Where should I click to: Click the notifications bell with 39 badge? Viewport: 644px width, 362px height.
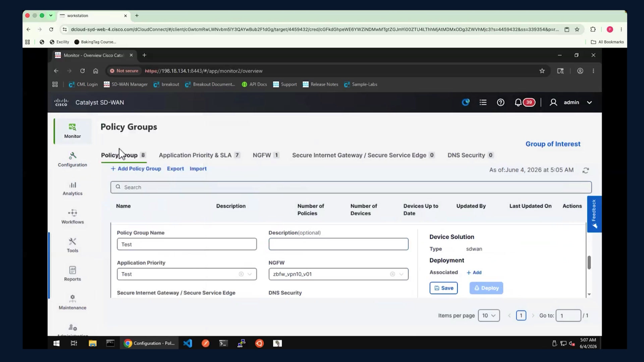[524, 102]
